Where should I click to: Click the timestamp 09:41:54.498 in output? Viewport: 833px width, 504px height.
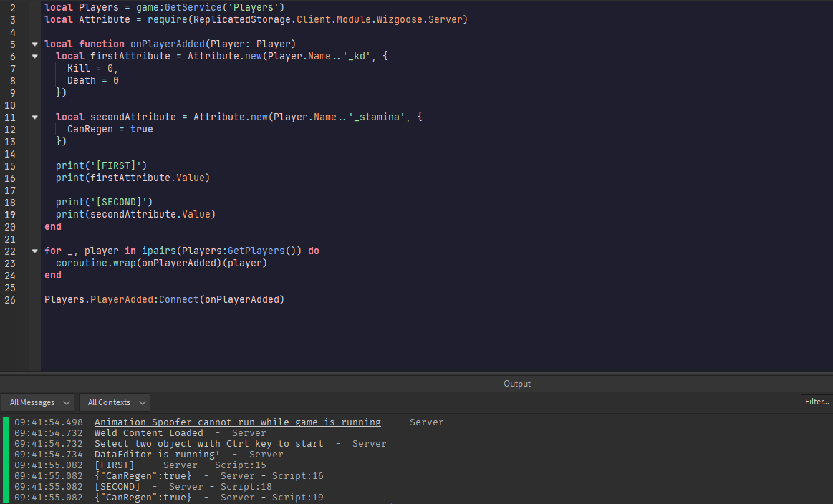48,422
